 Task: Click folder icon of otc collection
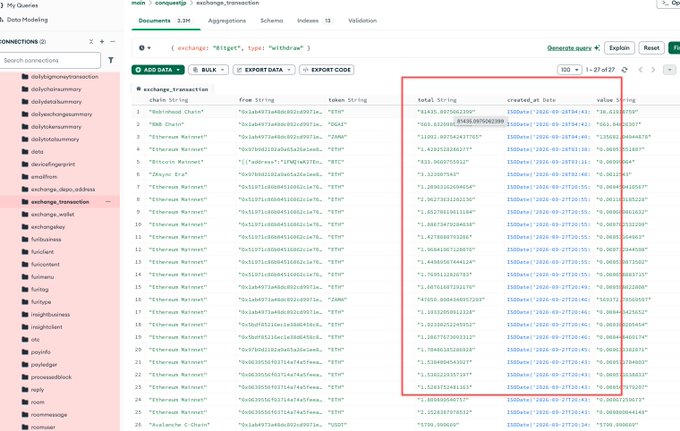pos(25,340)
